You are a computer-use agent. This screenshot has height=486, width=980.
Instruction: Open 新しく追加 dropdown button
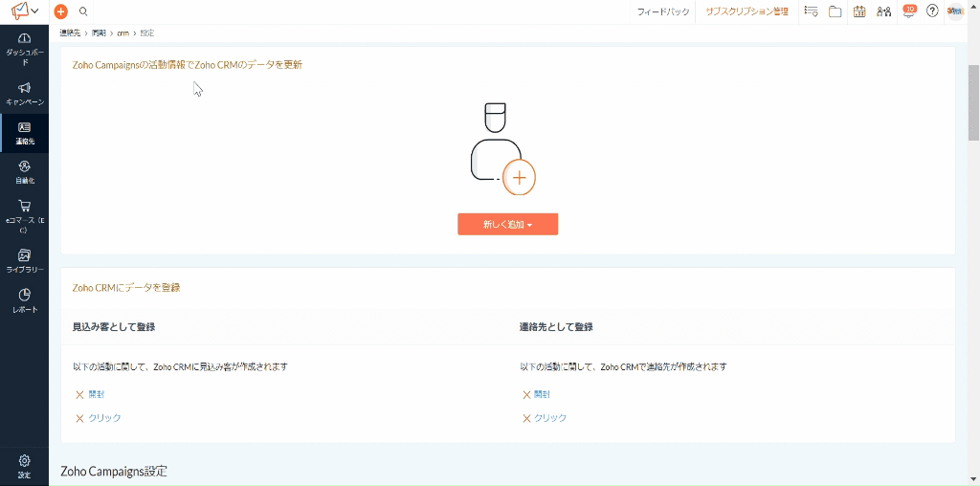pos(507,224)
